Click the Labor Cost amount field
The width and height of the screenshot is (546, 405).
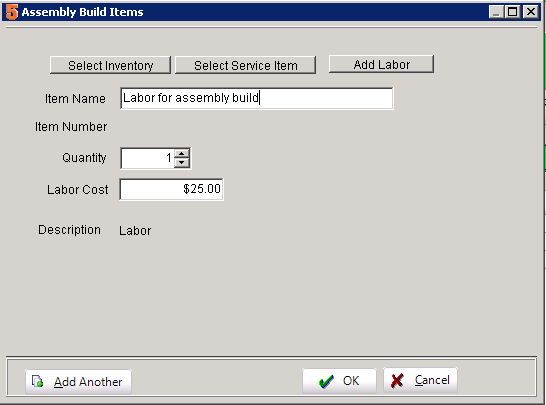(171, 189)
